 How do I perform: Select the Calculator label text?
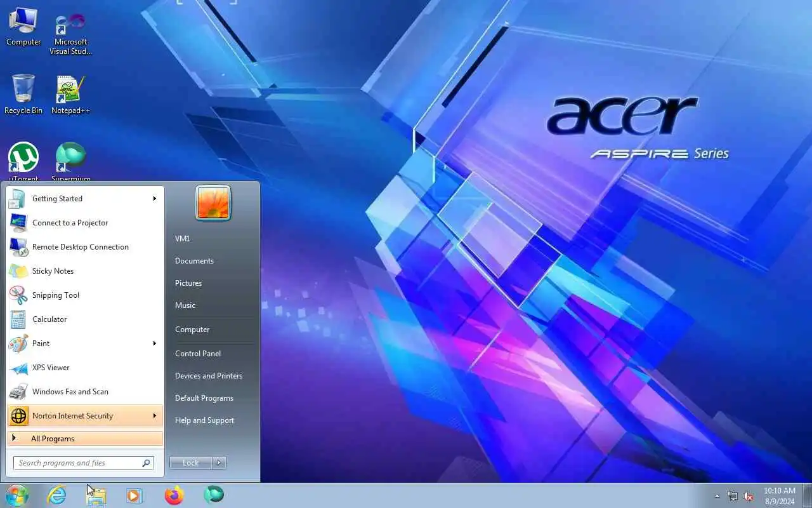pyautogui.click(x=49, y=319)
